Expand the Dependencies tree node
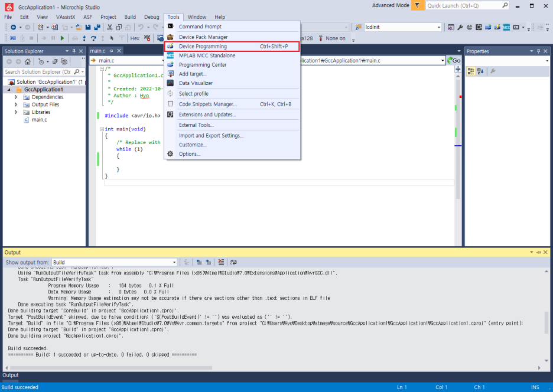Viewport: 553px width, 392px height. click(x=16, y=97)
